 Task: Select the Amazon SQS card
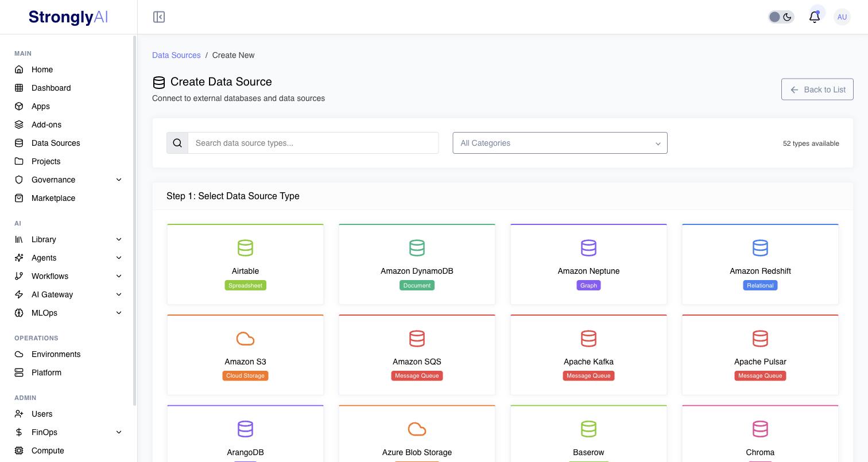click(x=417, y=355)
